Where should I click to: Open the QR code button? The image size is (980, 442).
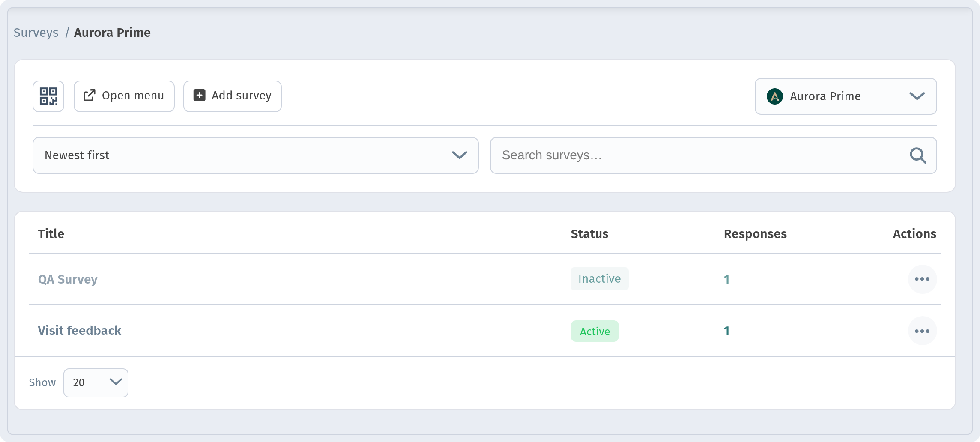pyautogui.click(x=48, y=96)
